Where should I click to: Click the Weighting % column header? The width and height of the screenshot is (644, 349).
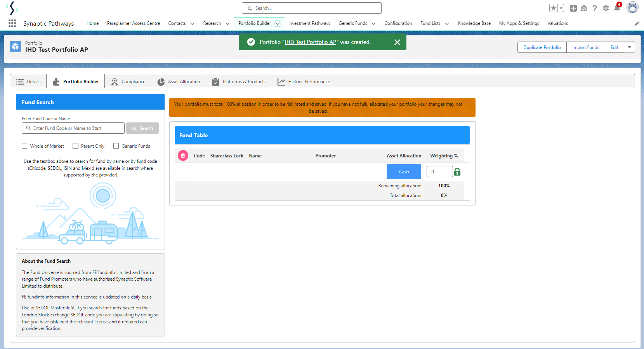(x=444, y=156)
